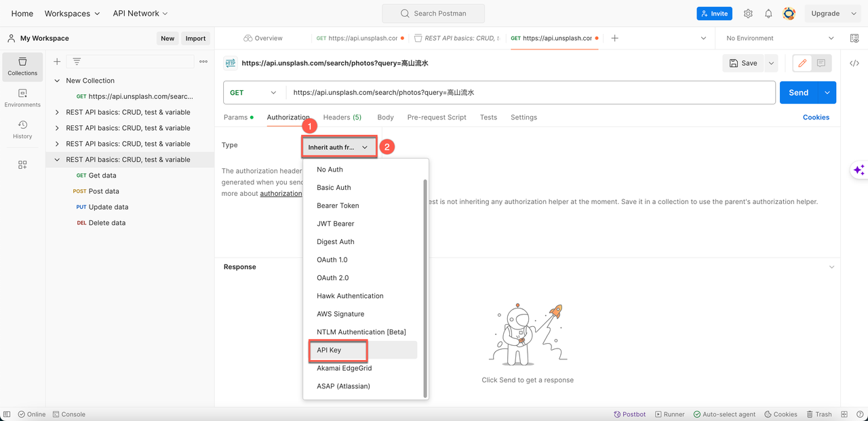Click Import in My Workspace
868x421 pixels.
click(195, 39)
